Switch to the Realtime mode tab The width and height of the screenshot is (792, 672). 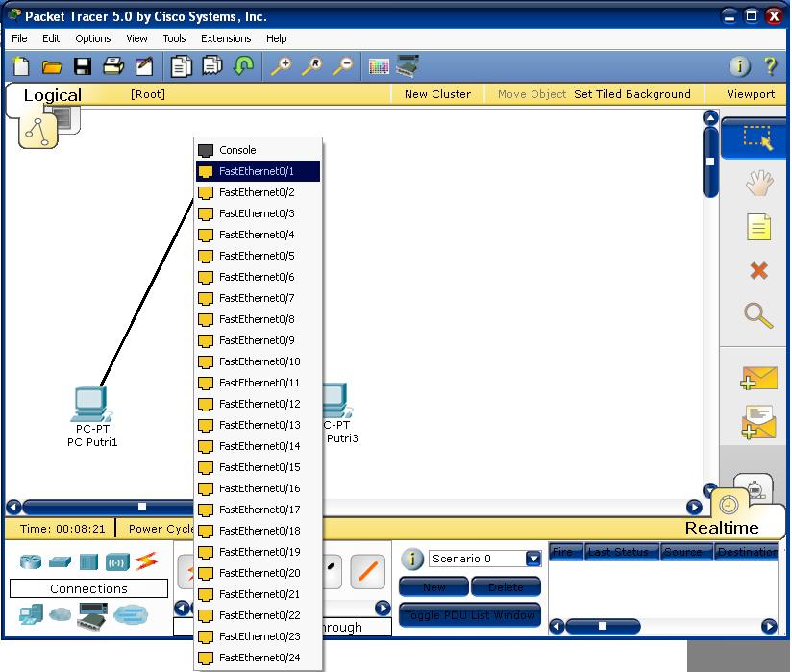click(x=722, y=528)
